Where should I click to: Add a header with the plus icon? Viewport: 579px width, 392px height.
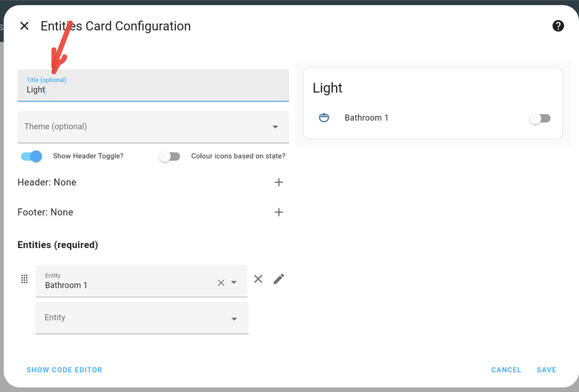coord(279,183)
